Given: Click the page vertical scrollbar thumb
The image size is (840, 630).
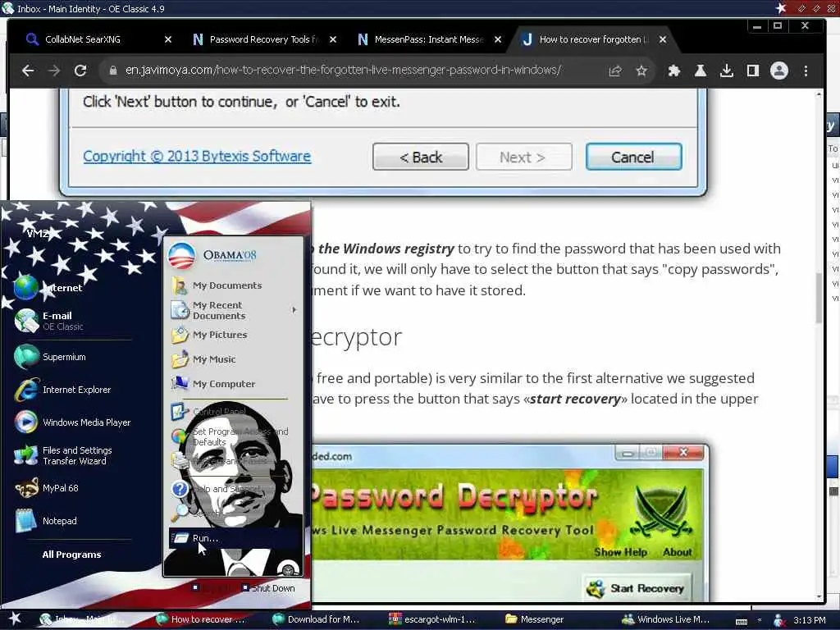Looking at the screenshot, I should pos(819,299).
